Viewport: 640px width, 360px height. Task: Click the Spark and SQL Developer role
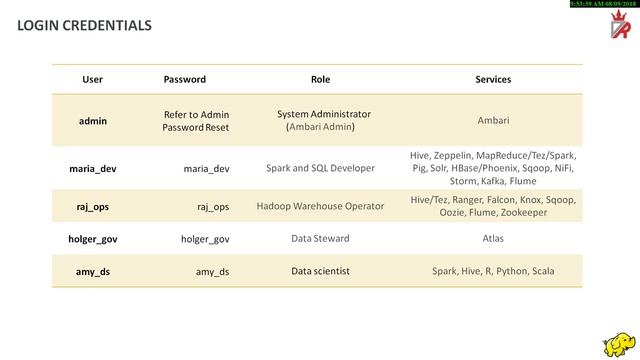[320, 168]
